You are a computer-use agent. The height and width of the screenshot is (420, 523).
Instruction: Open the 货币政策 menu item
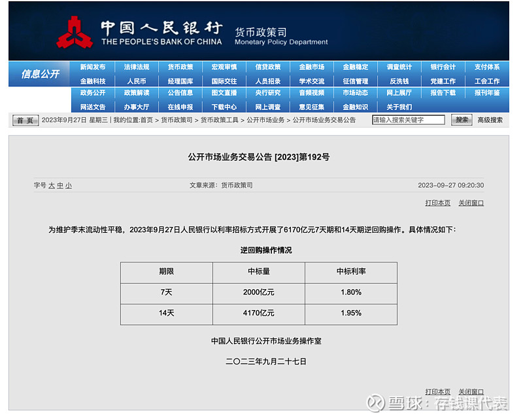(x=180, y=67)
